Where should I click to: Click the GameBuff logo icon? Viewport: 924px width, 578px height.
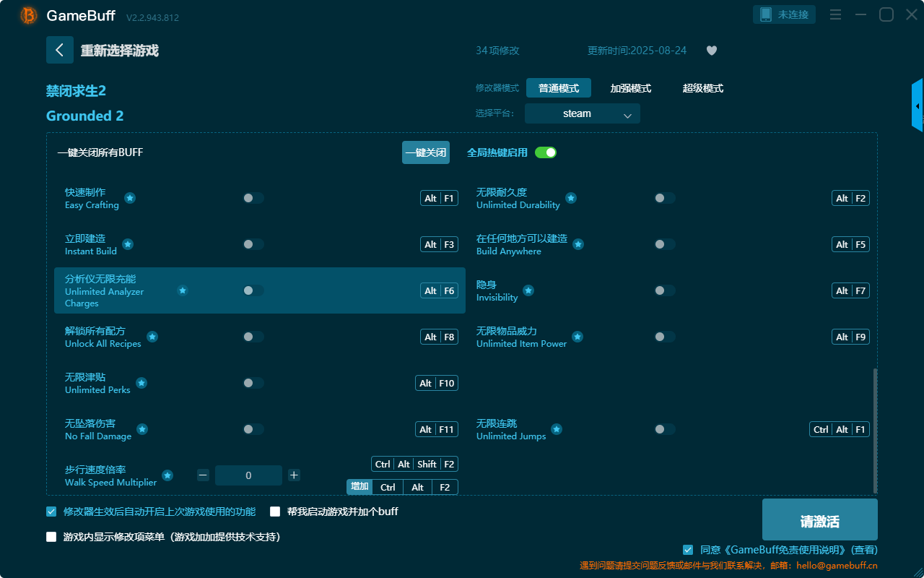29,15
